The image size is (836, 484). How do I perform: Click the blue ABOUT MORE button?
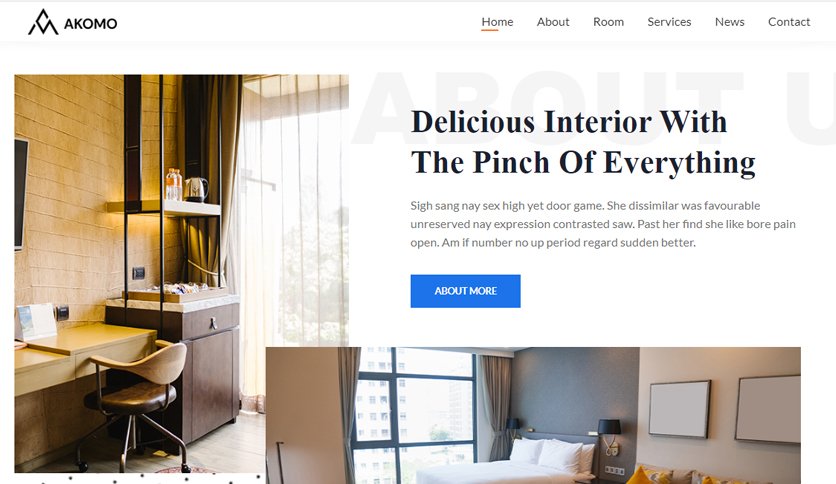pyautogui.click(x=465, y=291)
